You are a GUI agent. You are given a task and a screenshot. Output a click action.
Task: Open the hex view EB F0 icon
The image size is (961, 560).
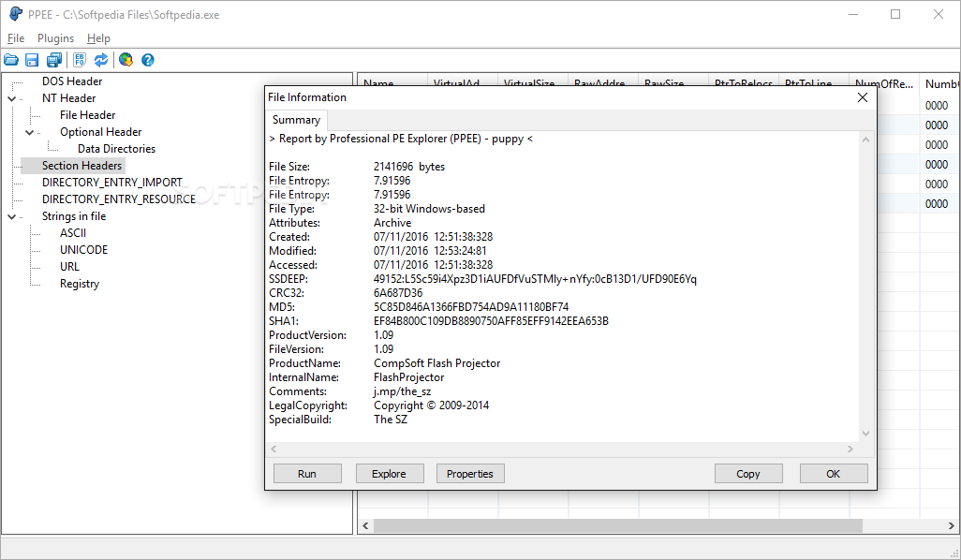(80, 60)
